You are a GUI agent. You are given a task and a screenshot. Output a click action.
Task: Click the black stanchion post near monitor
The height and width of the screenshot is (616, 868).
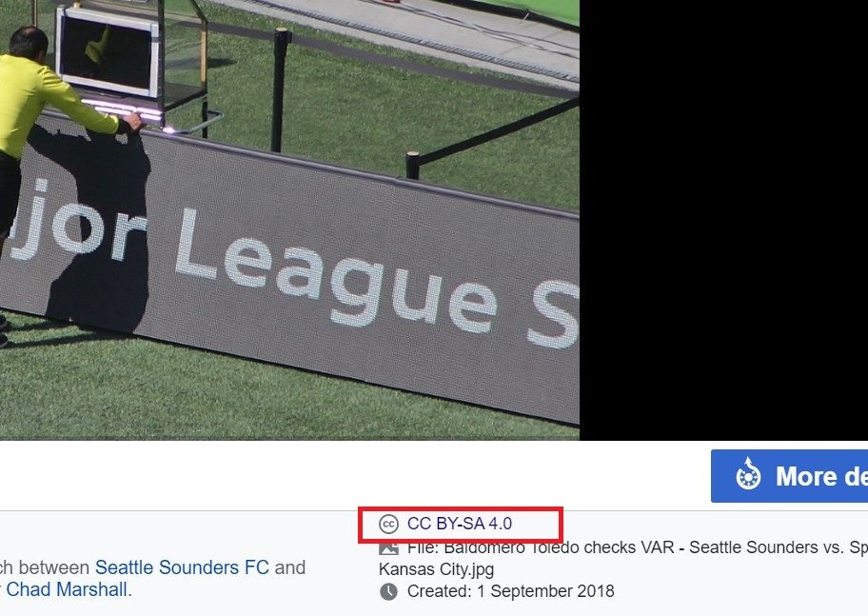pyautogui.click(x=281, y=90)
